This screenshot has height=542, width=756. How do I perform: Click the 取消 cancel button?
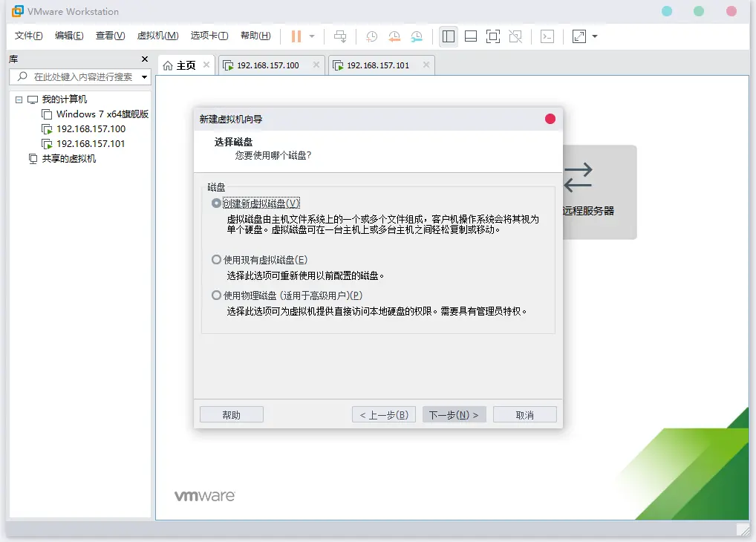tap(525, 415)
